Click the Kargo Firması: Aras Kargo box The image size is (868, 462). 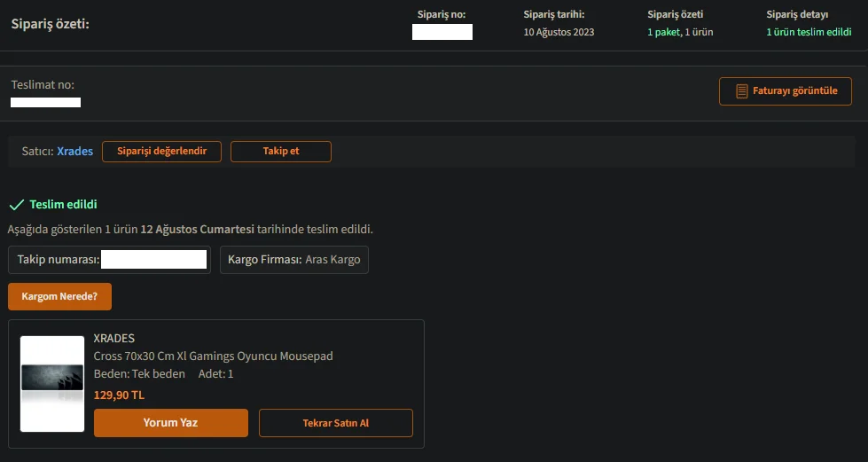point(294,259)
